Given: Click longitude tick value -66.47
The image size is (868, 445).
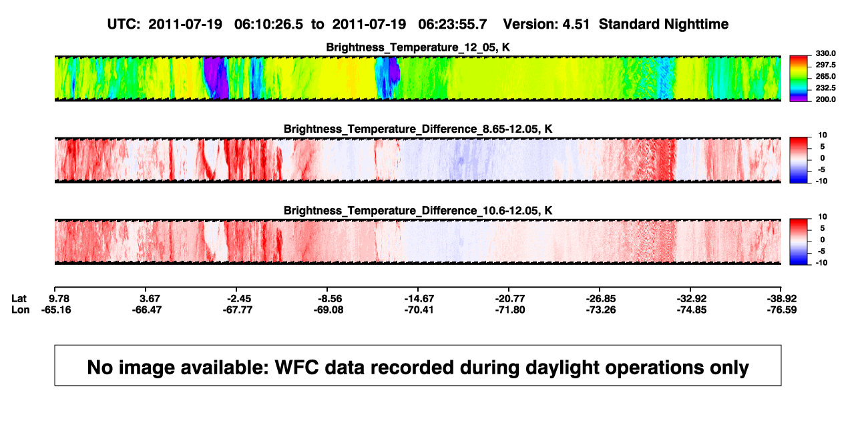Looking at the screenshot, I should [148, 310].
